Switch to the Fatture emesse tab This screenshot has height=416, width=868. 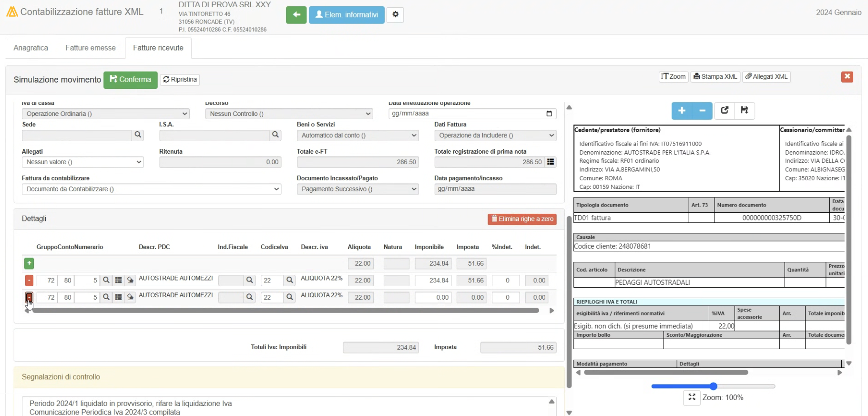91,48
